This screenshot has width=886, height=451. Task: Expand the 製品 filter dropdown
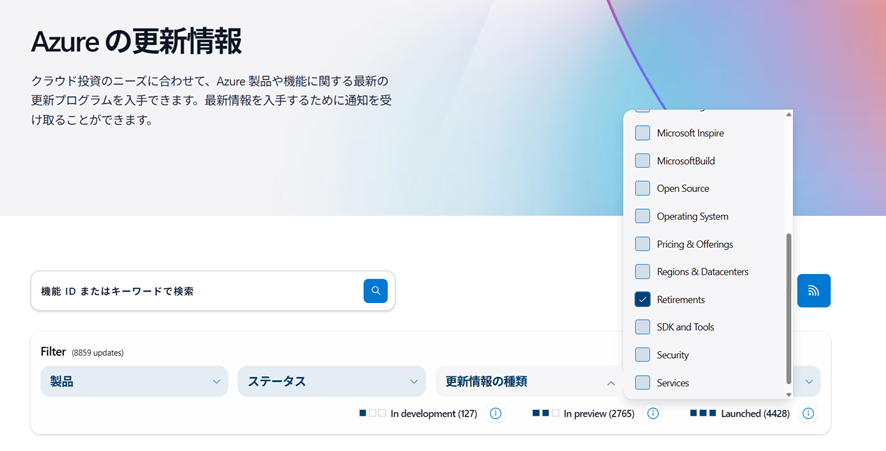pyautogui.click(x=134, y=381)
